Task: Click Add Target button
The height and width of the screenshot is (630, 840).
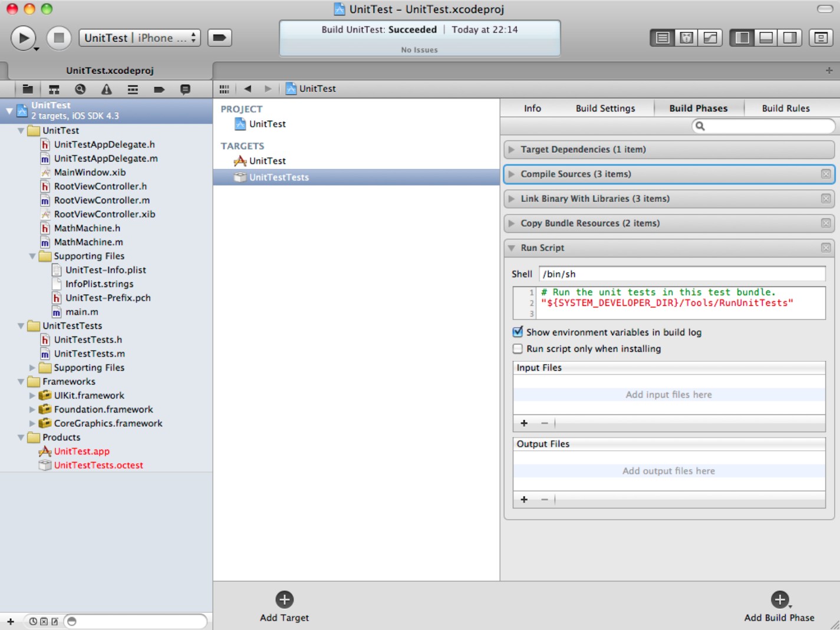Action: (284, 606)
